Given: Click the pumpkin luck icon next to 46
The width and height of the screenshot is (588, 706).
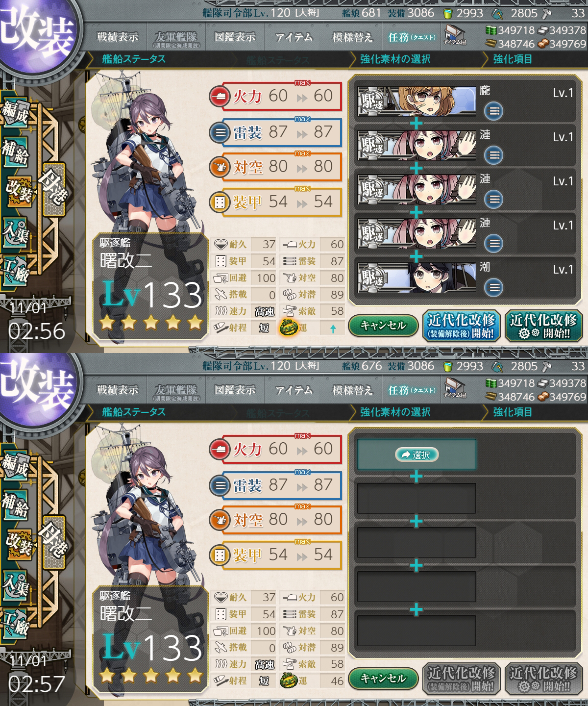Looking at the screenshot, I should click(x=289, y=681).
